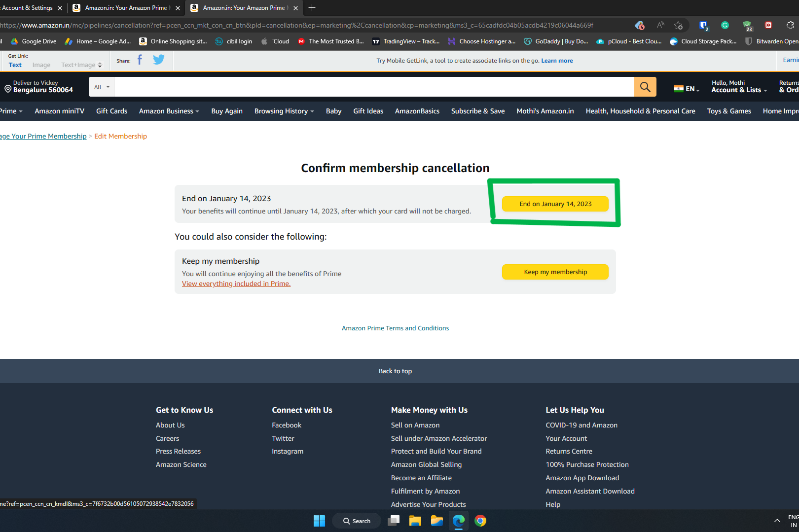Open Google Chrome from taskbar
Viewport: 799px width, 532px height.
point(480,521)
